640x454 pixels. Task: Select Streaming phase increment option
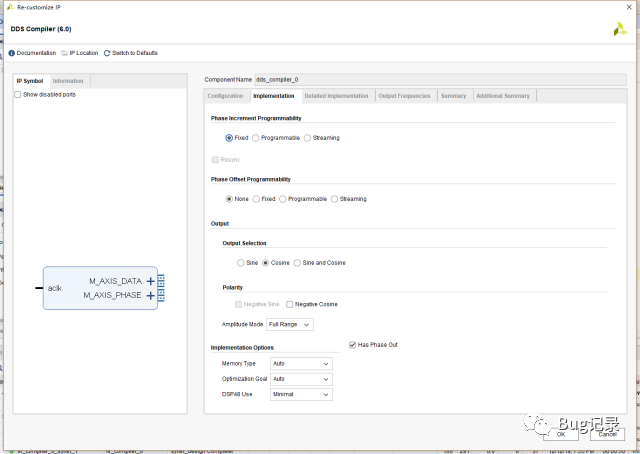click(307, 138)
